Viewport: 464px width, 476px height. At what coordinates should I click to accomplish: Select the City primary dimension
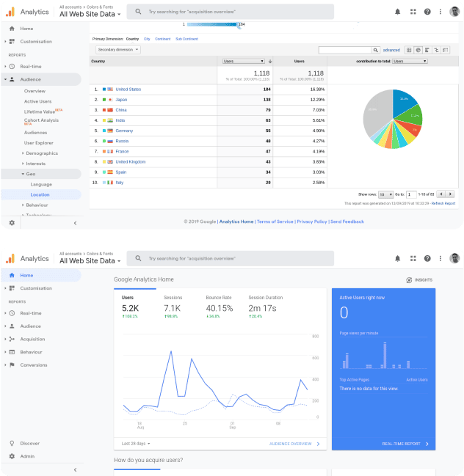(x=147, y=39)
